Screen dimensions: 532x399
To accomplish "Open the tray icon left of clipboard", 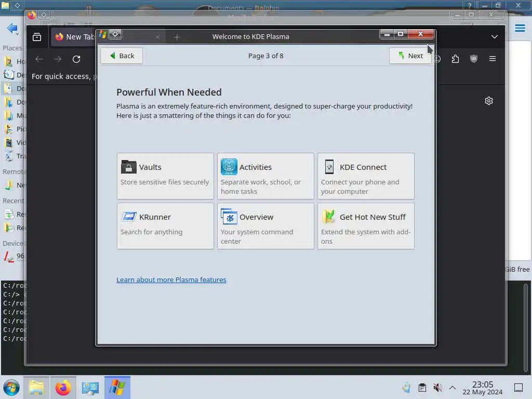I will [406, 388].
